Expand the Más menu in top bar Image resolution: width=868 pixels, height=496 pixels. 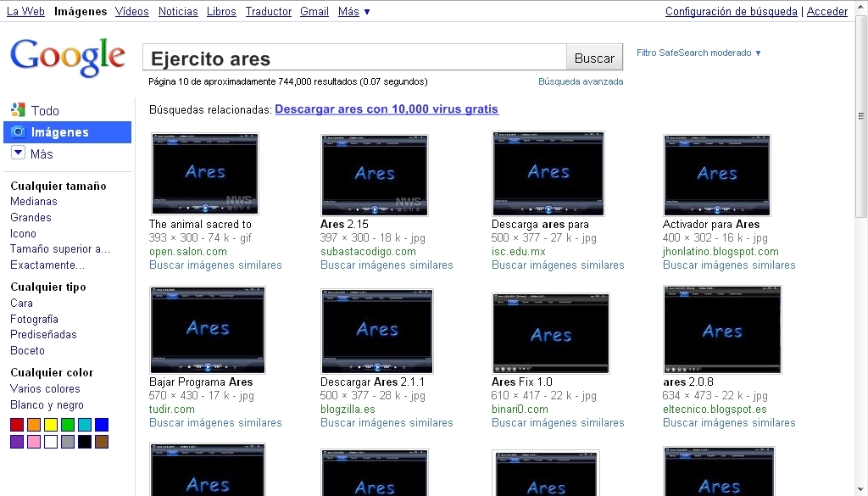pos(353,11)
